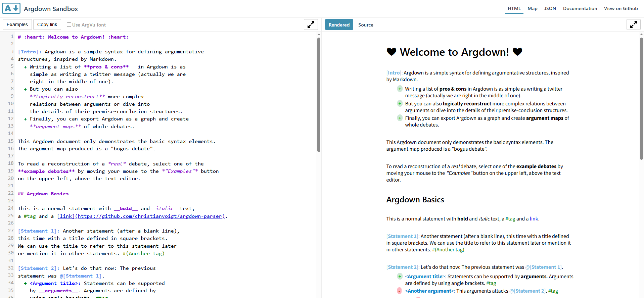Click the code editor vertical scrollbar
This screenshot has height=298, width=644.
coord(319,95)
